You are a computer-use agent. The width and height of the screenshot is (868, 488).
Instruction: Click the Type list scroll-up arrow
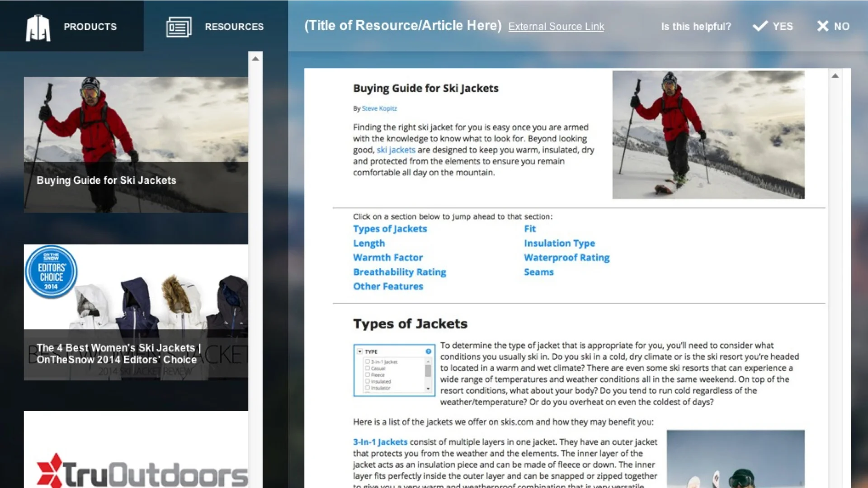[x=428, y=362]
